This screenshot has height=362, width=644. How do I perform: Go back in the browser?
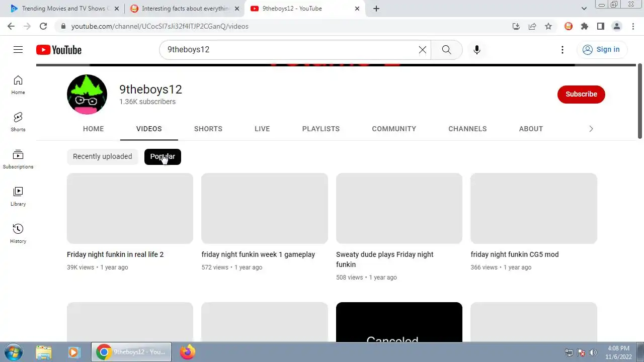tap(11, 26)
